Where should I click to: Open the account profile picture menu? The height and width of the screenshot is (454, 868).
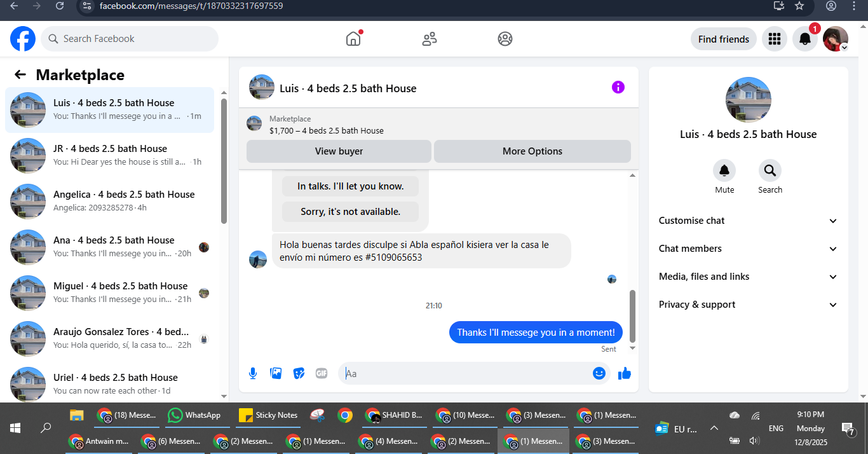836,39
